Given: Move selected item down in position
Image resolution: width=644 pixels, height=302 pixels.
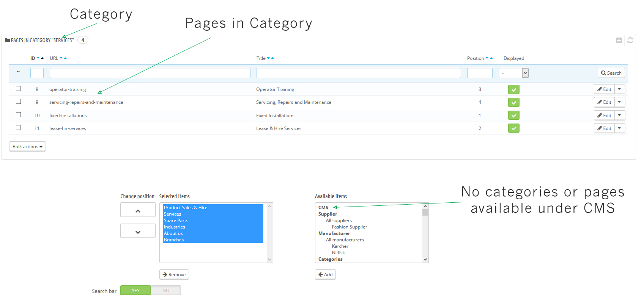Looking at the screenshot, I should [x=138, y=231].
